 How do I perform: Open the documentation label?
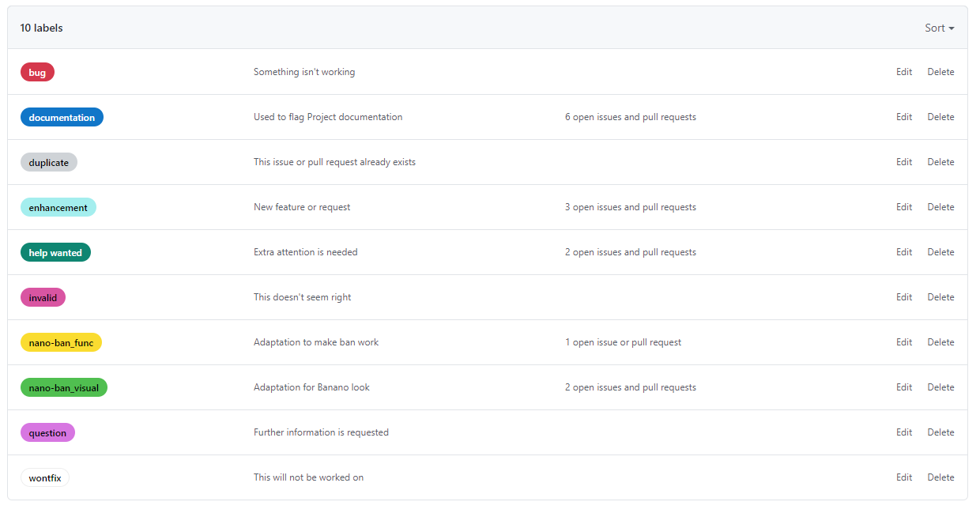(62, 118)
